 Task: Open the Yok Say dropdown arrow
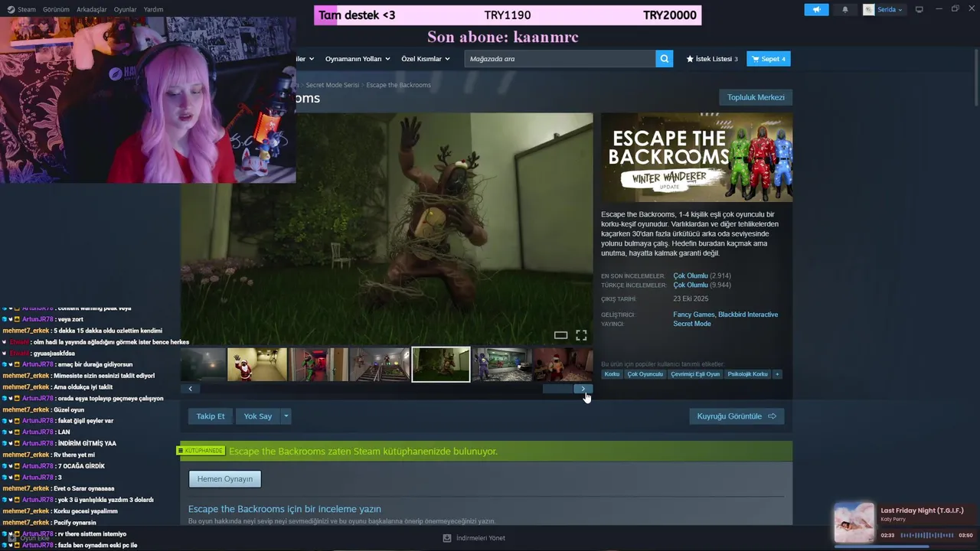286,416
